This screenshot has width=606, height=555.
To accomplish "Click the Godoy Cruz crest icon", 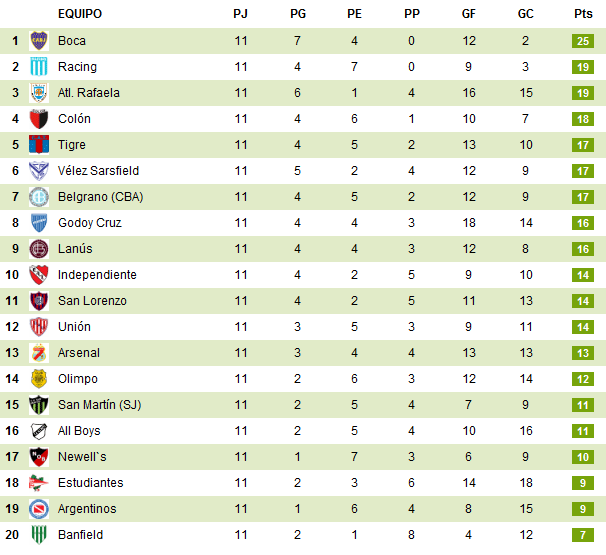I will pos(40,223).
